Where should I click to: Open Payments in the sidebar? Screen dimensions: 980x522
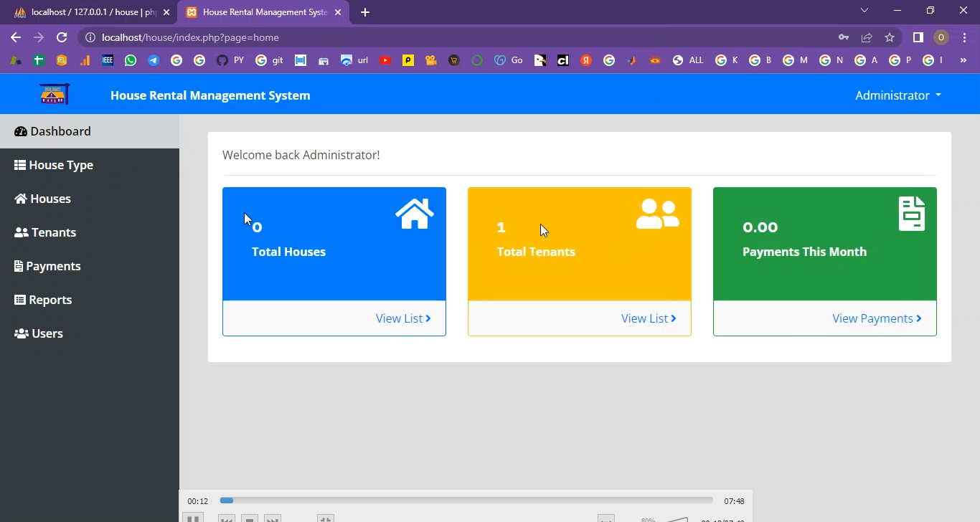point(90,266)
